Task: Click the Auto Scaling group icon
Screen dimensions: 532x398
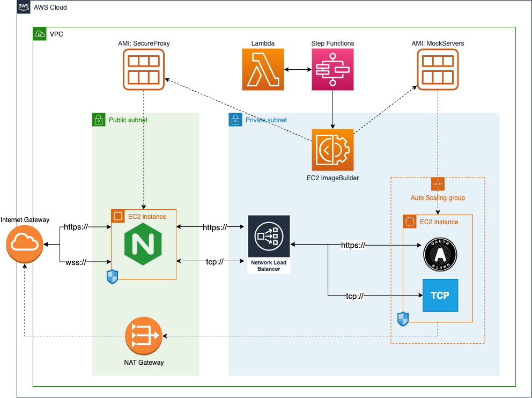Action: point(438,184)
